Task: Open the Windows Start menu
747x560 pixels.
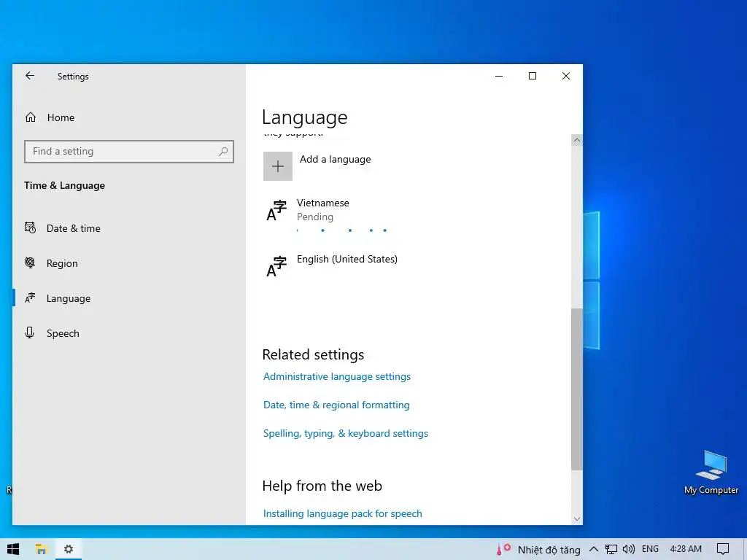Action: pos(13,549)
